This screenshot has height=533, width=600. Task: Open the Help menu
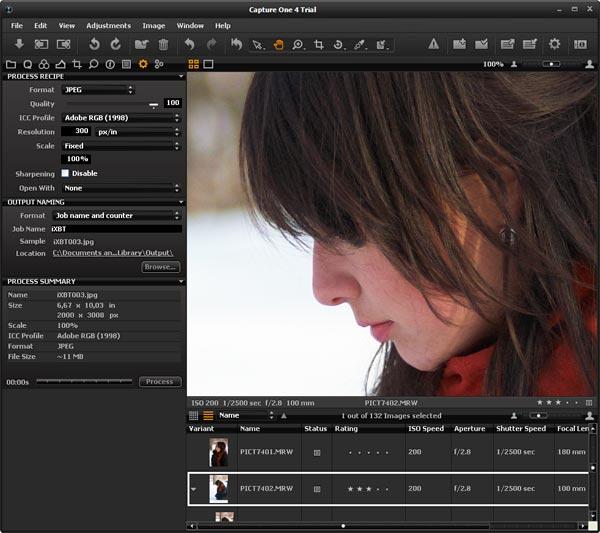click(x=223, y=26)
